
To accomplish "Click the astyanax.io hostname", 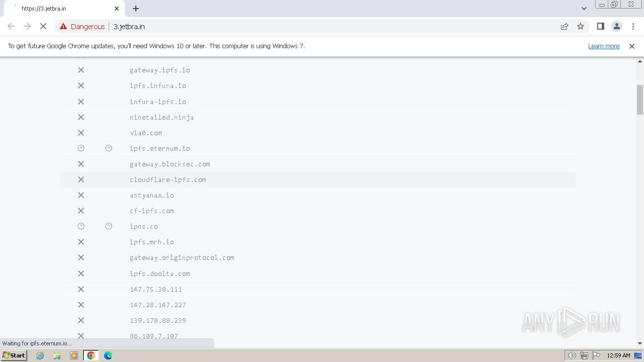I will pyautogui.click(x=152, y=195).
